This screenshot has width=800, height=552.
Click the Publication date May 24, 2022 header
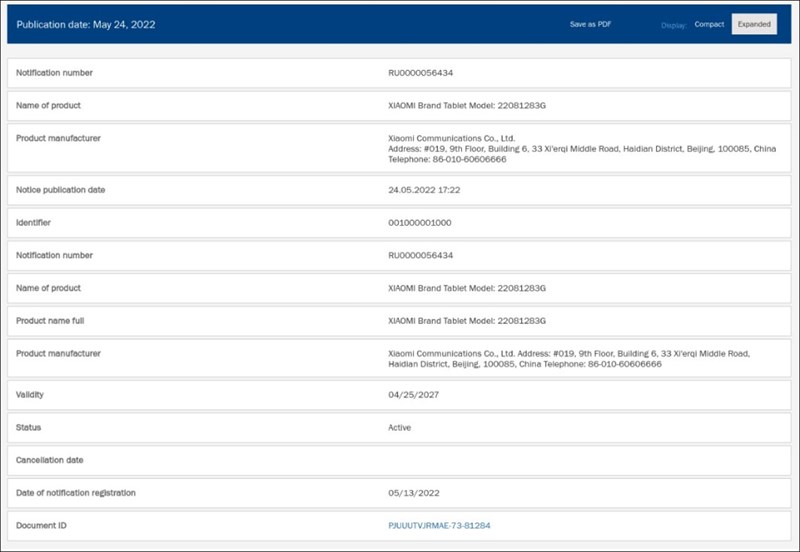point(86,24)
